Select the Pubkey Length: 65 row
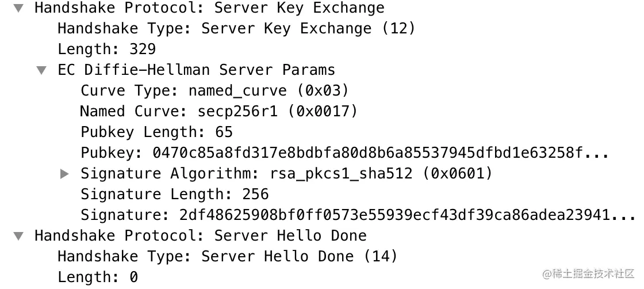This screenshot has width=644, height=289. coord(156,132)
